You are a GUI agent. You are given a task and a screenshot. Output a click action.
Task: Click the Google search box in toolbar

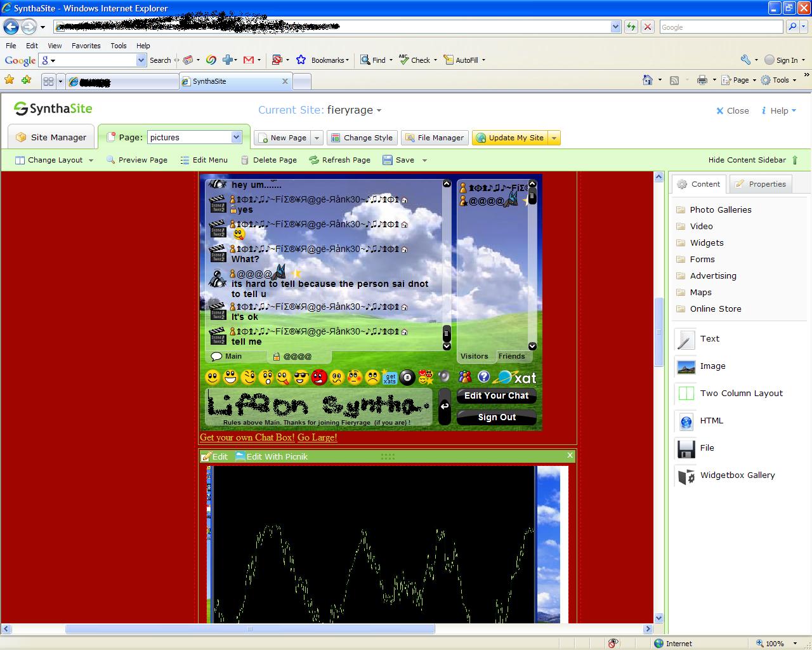point(93,60)
